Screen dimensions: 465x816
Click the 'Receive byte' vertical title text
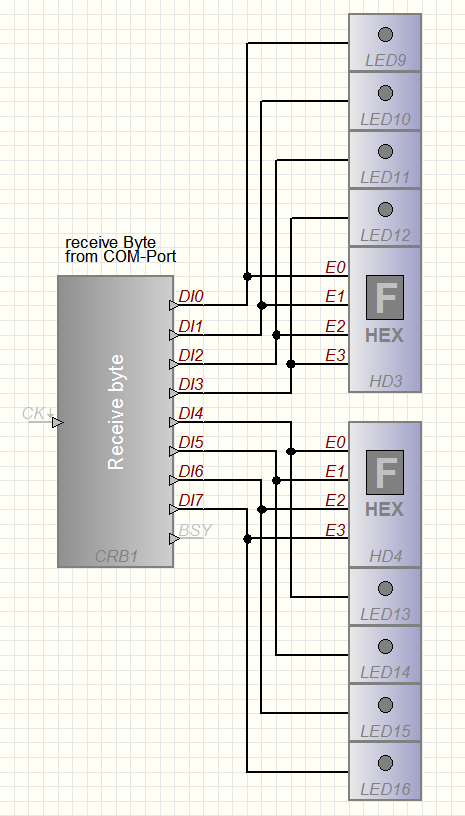click(x=116, y=412)
